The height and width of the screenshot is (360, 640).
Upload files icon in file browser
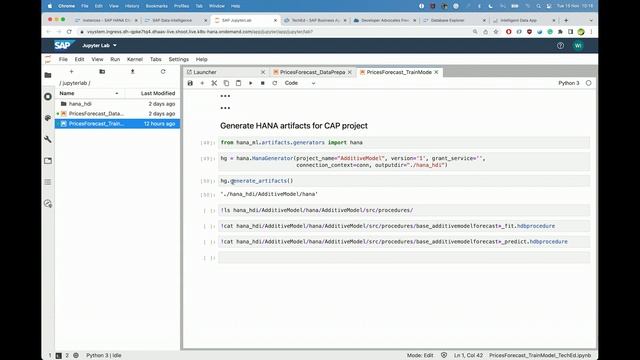133,71
